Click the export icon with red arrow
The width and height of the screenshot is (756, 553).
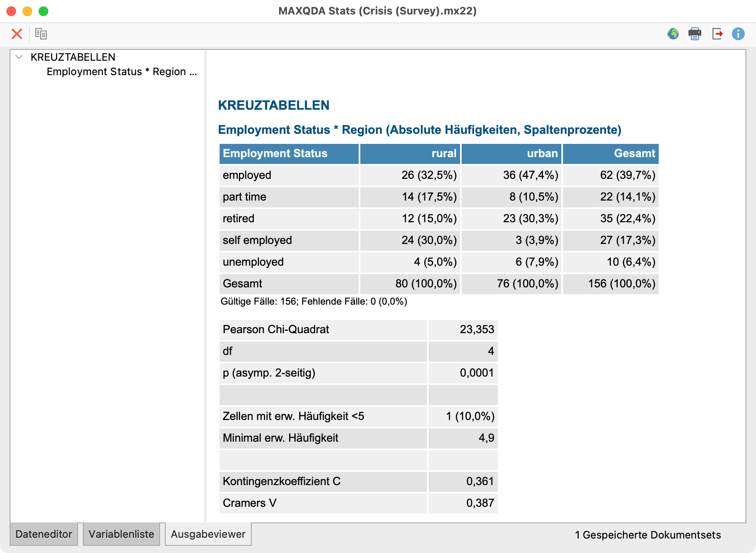[x=717, y=34]
